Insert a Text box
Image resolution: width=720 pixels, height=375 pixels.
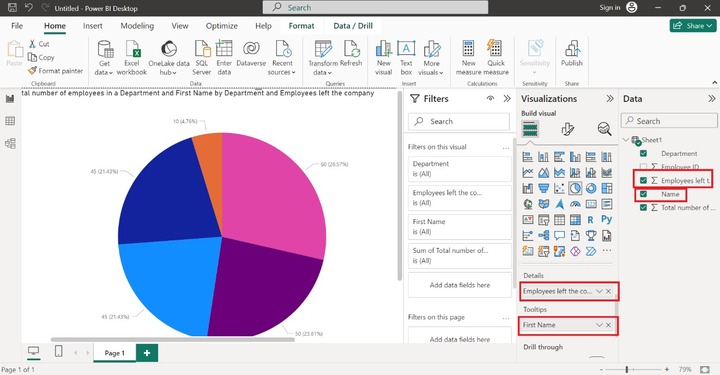406,58
